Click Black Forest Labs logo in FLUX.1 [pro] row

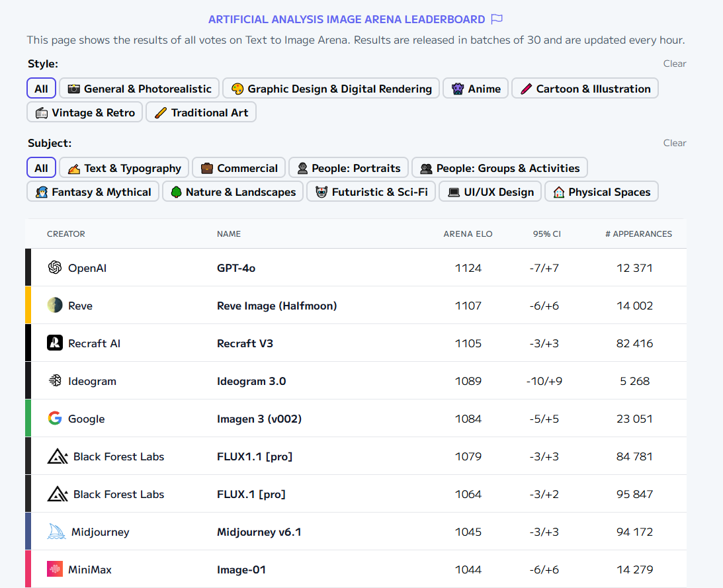[x=58, y=494]
